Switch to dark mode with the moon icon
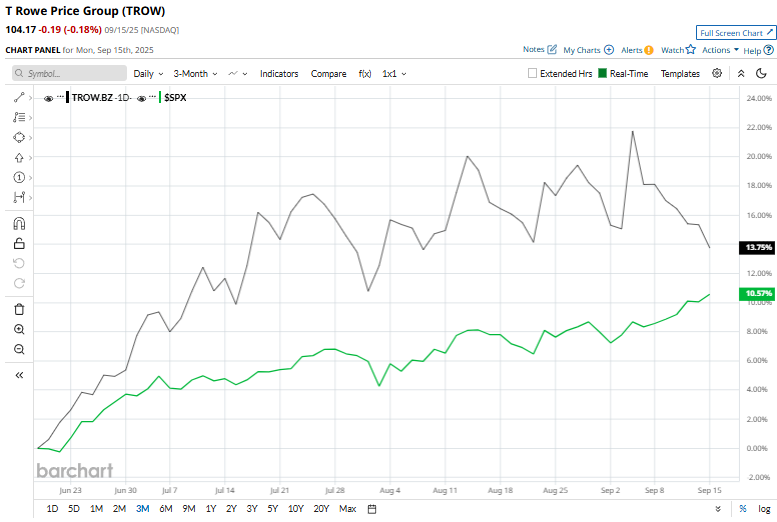 761,73
